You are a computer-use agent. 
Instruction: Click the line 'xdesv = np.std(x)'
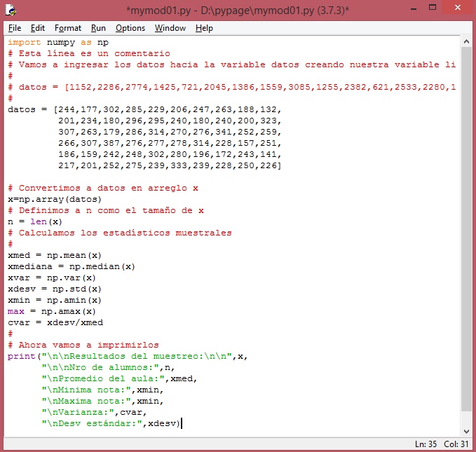click(x=55, y=289)
